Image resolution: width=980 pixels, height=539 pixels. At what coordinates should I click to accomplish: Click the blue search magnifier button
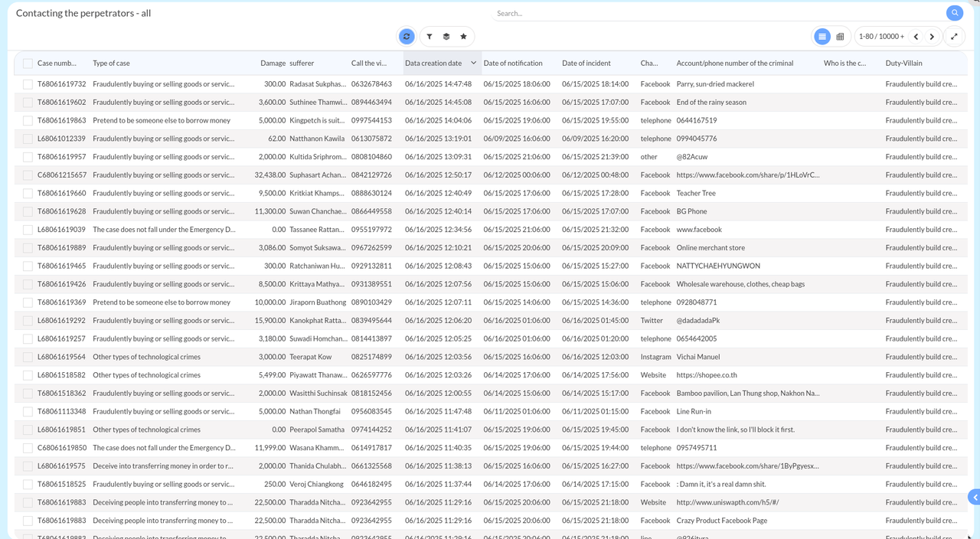click(954, 13)
